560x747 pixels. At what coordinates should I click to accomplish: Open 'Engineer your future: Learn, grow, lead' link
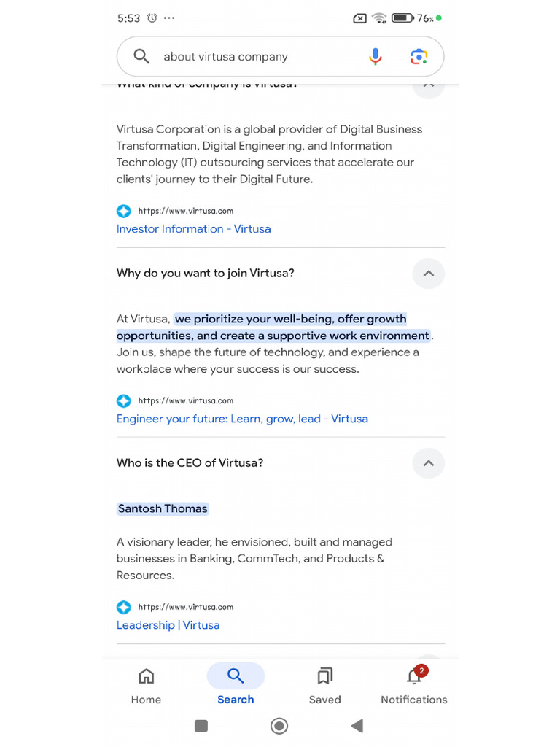pos(242,419)
